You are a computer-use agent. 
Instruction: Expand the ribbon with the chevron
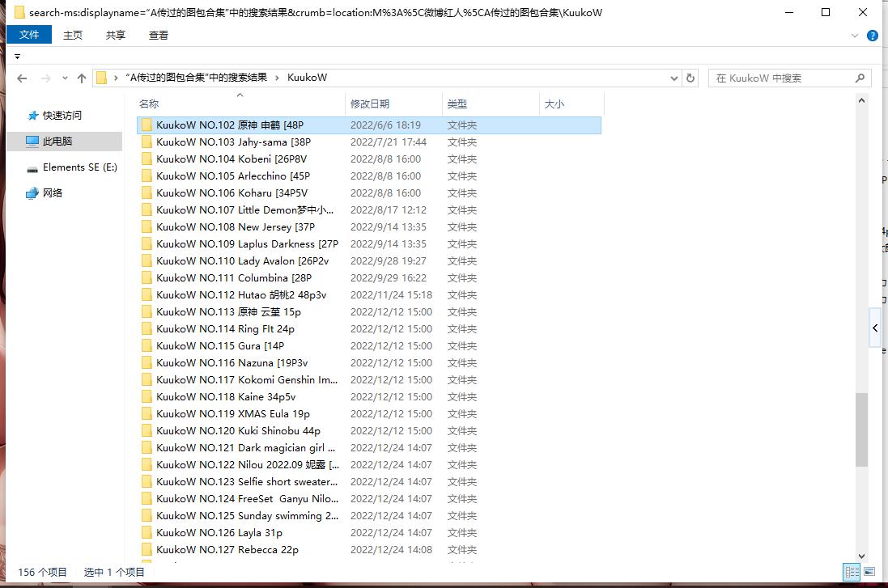pyautogui.click(x=855, y=36)
